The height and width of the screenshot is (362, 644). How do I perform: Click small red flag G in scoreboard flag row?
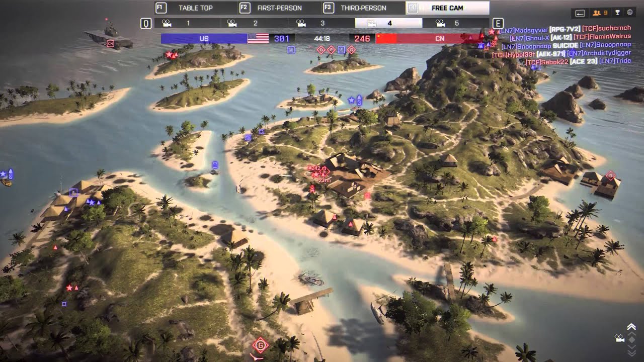pyautogui.click(x=351, y=49)
